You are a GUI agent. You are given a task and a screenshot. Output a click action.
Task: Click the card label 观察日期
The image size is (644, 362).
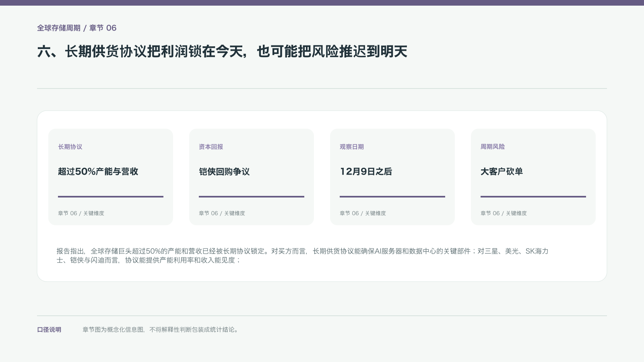point(352,147)
